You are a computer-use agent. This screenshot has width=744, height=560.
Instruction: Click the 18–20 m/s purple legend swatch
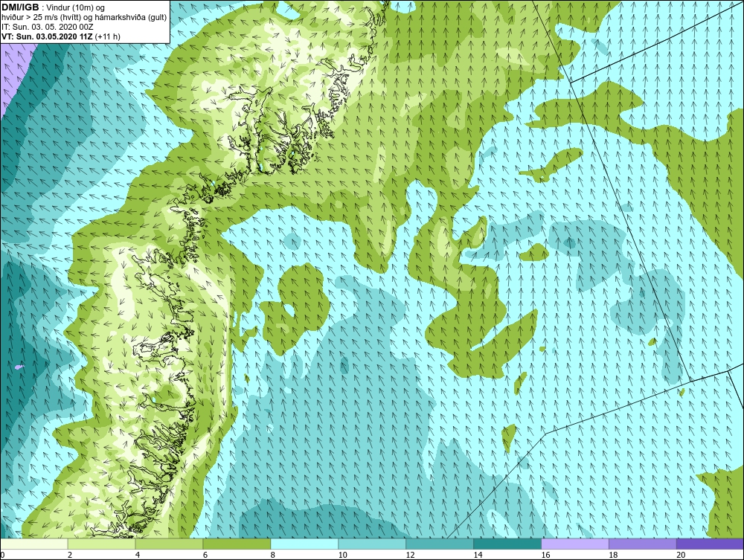pos(643,544)
